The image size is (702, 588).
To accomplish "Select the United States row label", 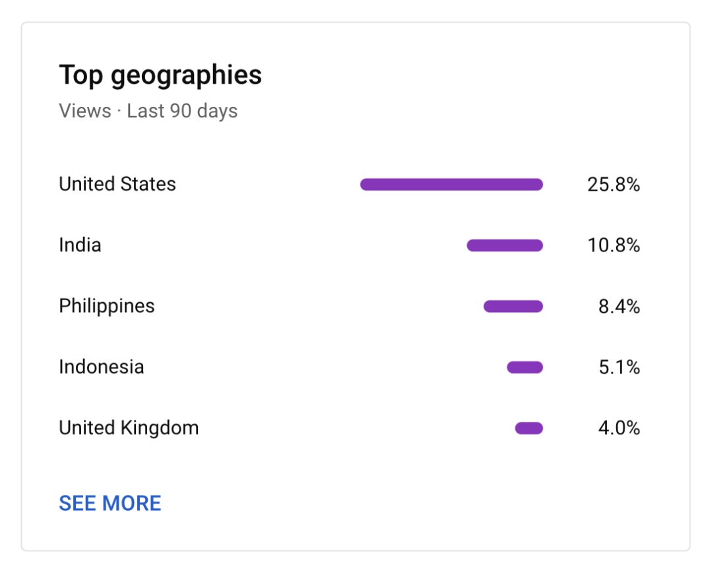I will coord(117,184).
